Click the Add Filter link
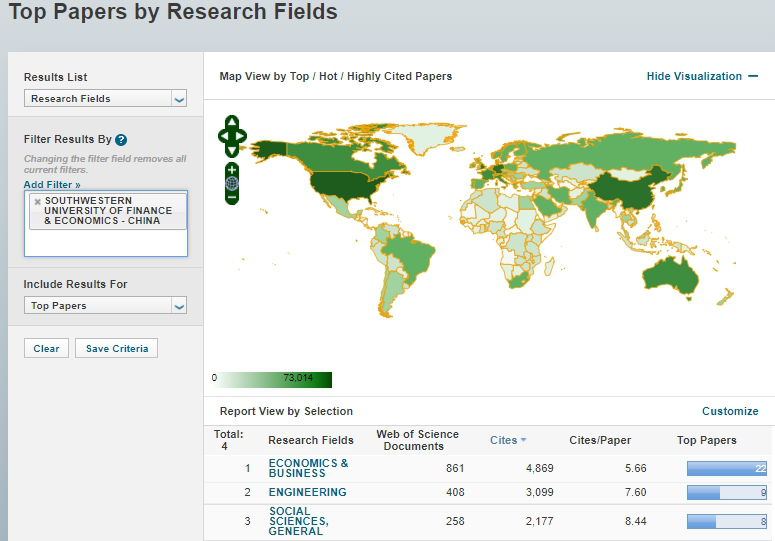775x541 pixels. [x=52, y=185]
